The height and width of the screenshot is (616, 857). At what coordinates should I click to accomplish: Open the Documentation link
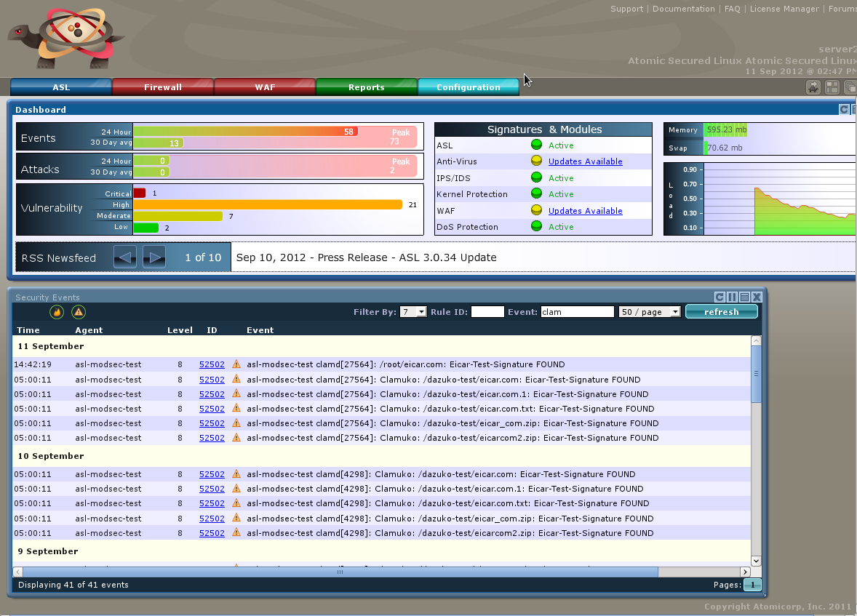(x=684, y=9)
